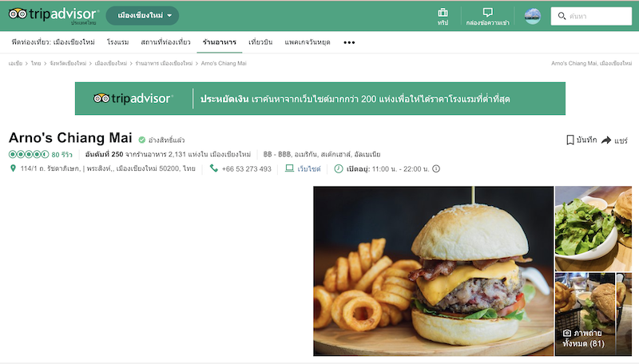Viewport: 639px width, 364px height.
Task: Select the restaurants tab
Action: (x=219, y=42)
